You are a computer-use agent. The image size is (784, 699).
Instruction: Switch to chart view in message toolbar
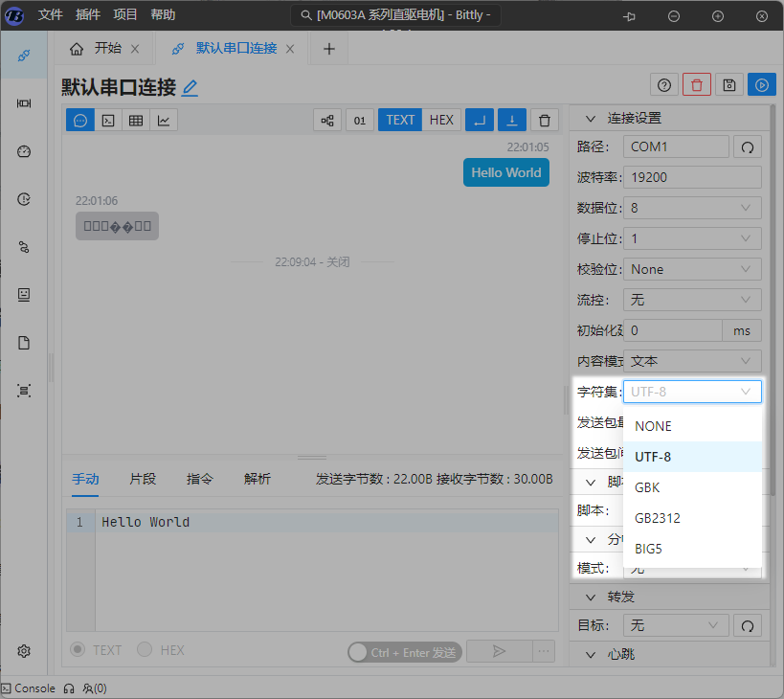click(x=164, y=120)
